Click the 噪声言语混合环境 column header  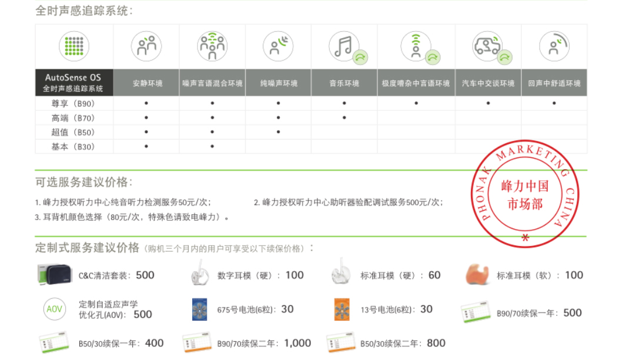[212, 83]
